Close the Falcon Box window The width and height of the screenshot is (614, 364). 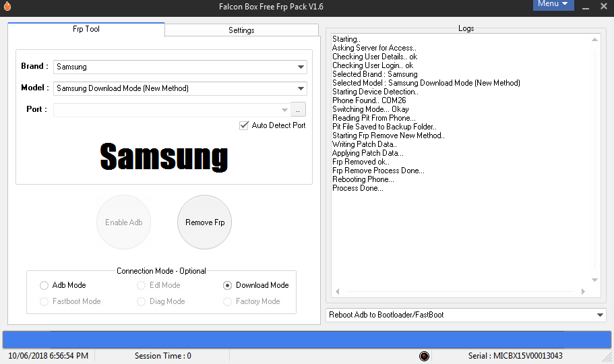point(603,7)
